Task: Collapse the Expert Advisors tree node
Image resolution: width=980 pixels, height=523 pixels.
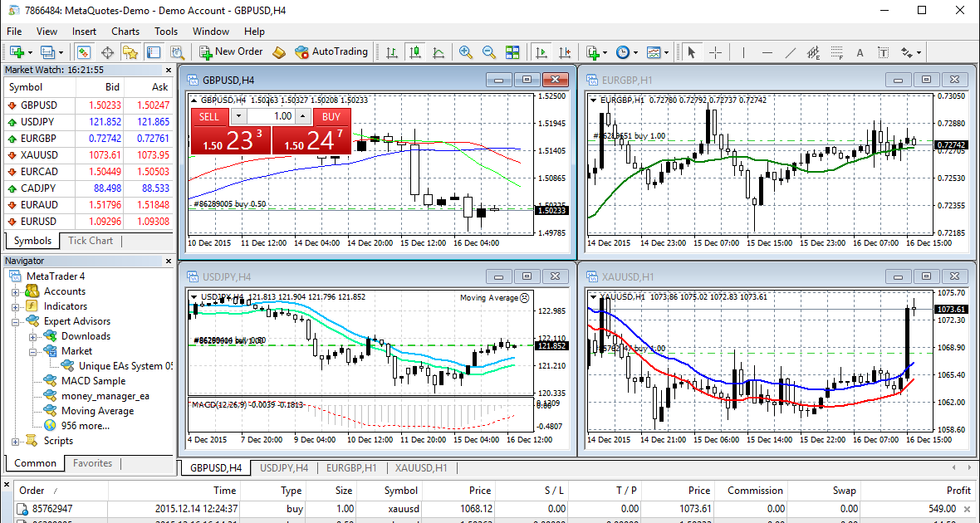Action: click(x=15, y=322)
